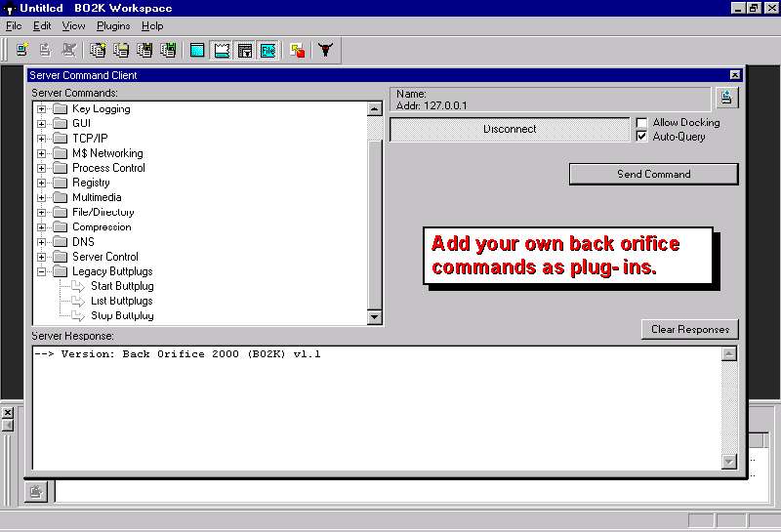Expand the GUI command folder
The width and height of the screenshot is (781, 532).
(42, 124)
